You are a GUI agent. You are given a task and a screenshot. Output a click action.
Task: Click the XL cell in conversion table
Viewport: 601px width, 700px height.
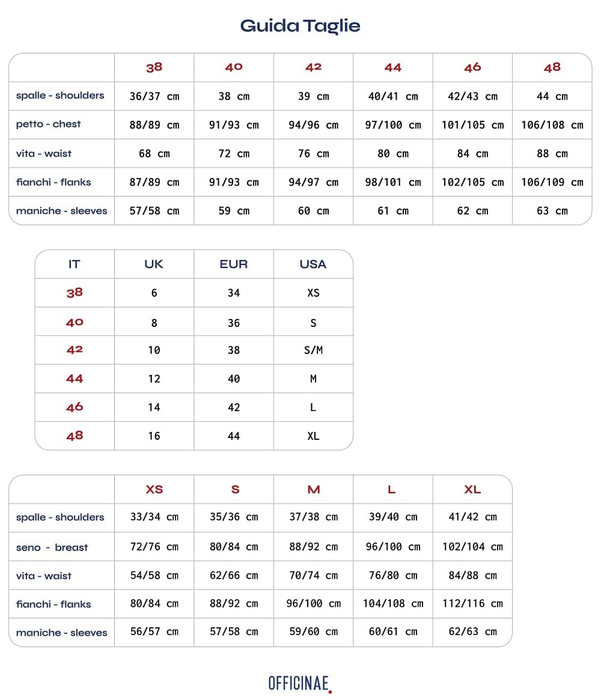click(313, 436)
